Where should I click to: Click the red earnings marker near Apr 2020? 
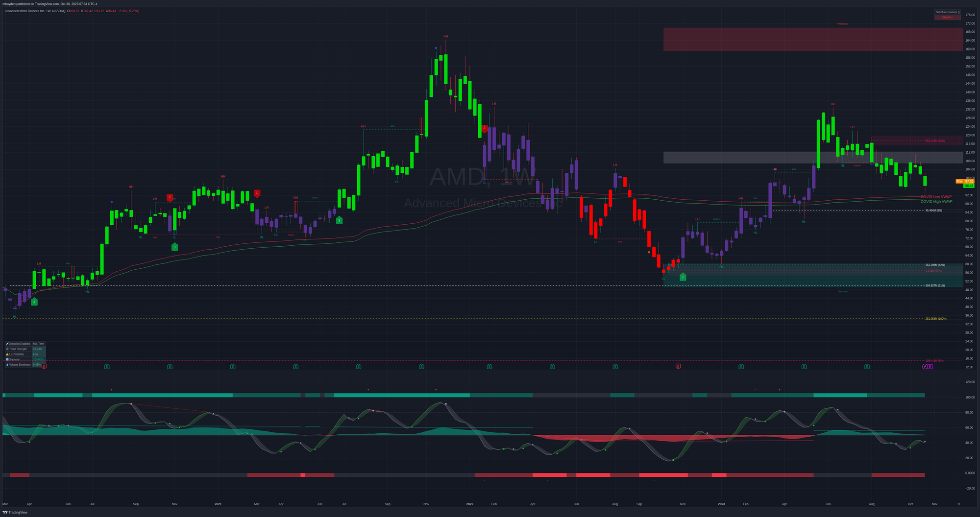coord(44,366)
